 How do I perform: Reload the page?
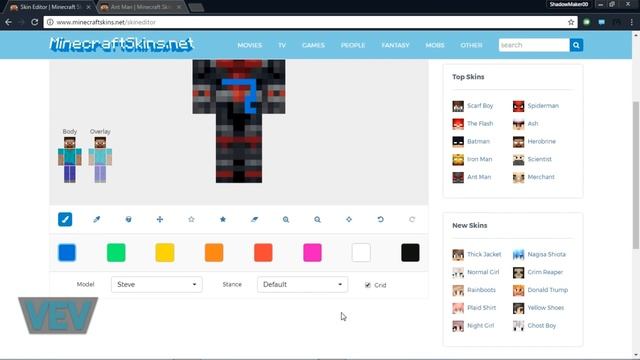pos(35,22)
